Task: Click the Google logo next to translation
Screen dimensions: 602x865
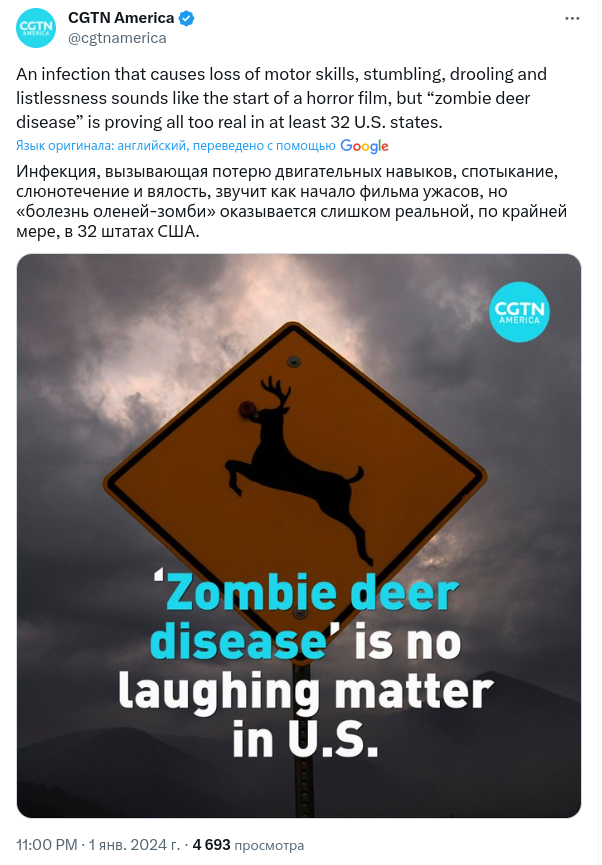Action: (x=364, y=146)
